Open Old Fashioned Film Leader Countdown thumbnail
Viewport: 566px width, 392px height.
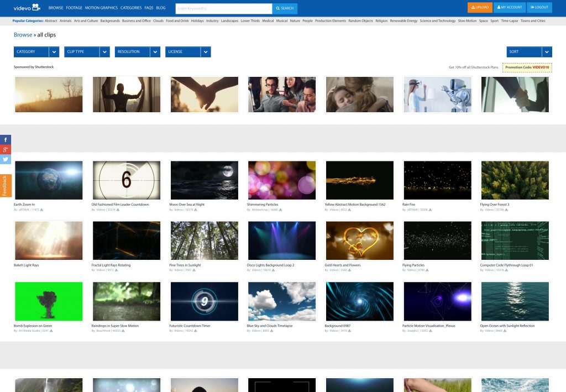[127, 180]
